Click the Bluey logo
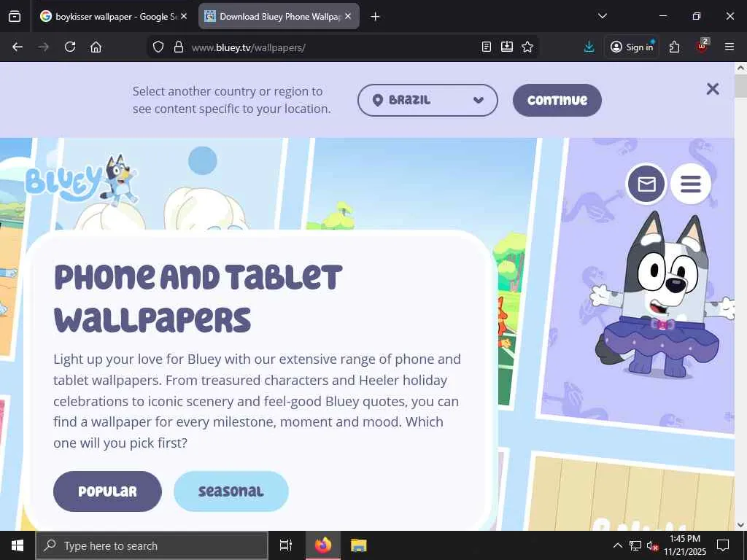Image resolution: width=747 pixels, height=560 pixels. coord(81,180)
